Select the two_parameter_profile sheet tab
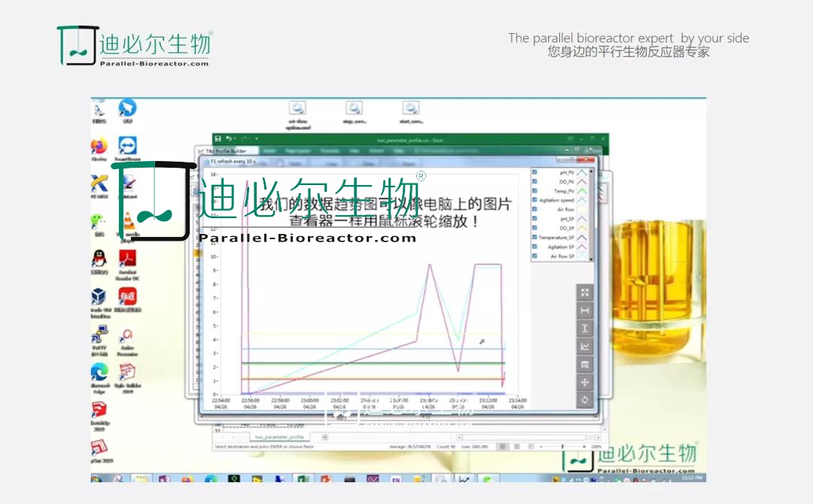Screen dimensions: 813x504 coord(279,437)
